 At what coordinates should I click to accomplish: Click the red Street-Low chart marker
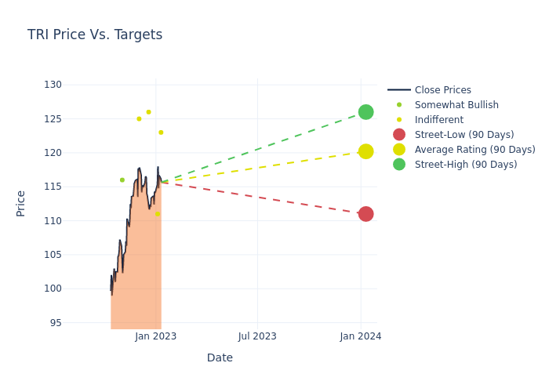[x=365, y=214]
